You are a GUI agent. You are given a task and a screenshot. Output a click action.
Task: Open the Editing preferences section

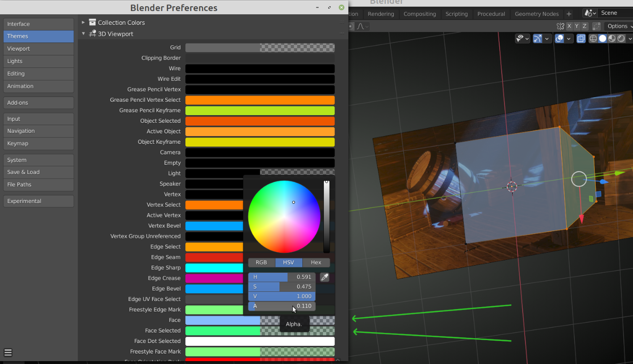coord(39,74)
